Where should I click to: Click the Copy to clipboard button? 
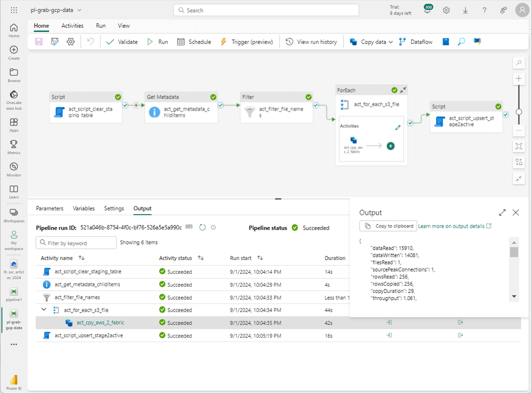pyautogui.click(x=388, y=226)
